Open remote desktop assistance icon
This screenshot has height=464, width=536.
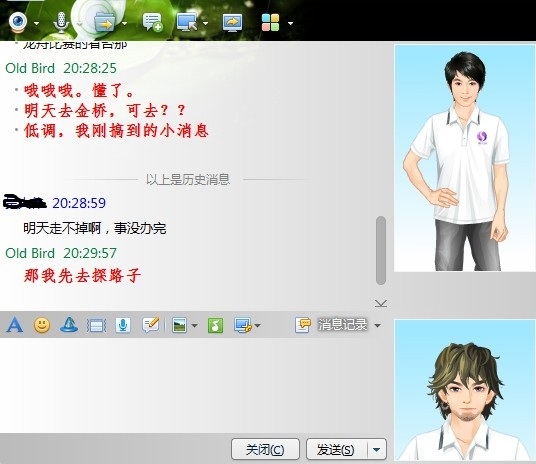(187, 22)
